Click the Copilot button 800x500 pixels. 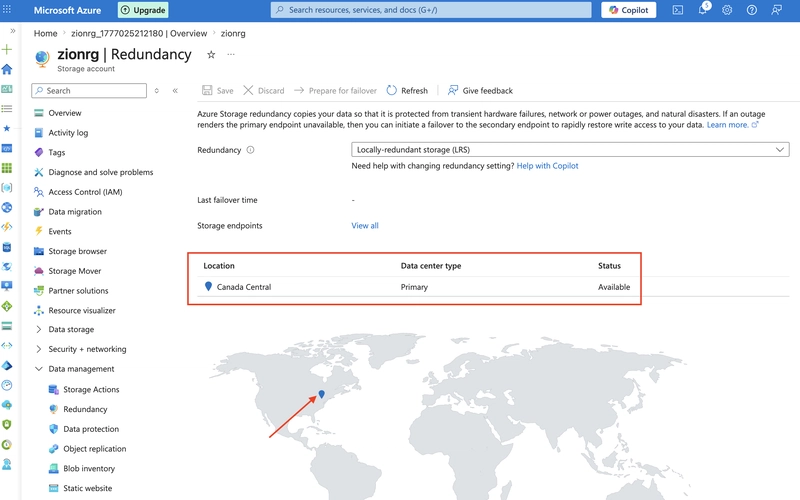pos(629,10)
